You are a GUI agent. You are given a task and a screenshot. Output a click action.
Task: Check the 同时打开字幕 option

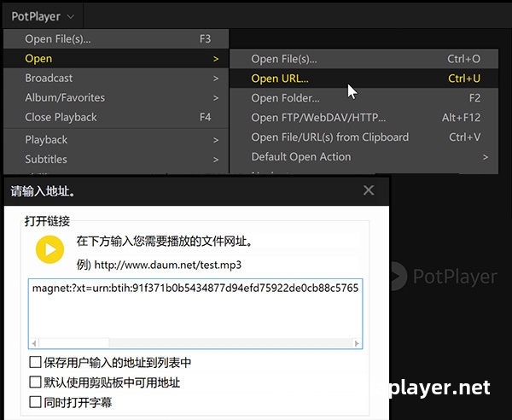click(x=35, y=402)
